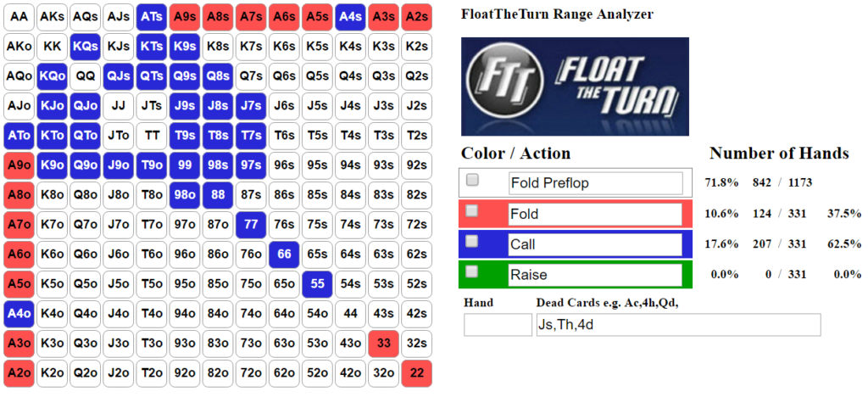Enable the red Fold action checkbox
This screenshot has width=868, height=397.
472,210
